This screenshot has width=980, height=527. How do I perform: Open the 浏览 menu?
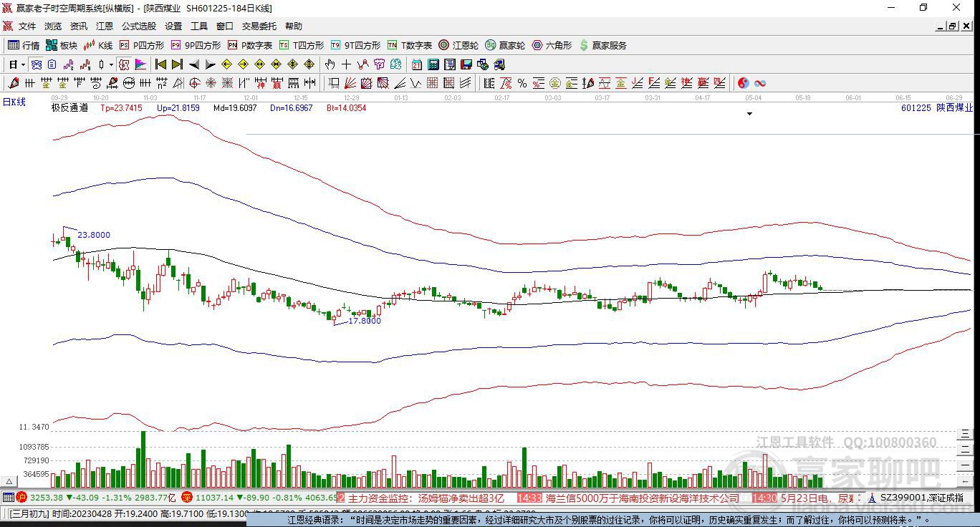click(53, 26)
